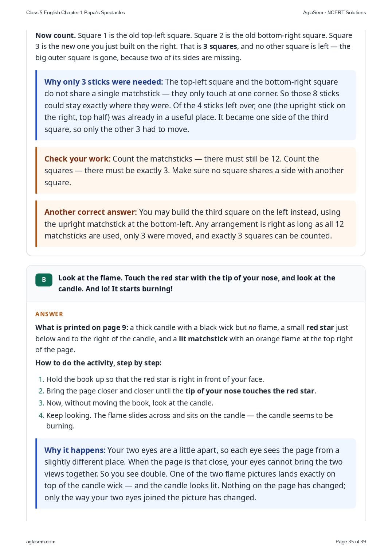Click the orange ANSWER label
The height and width of the screenshot is (555, 392).
[49, 314]
